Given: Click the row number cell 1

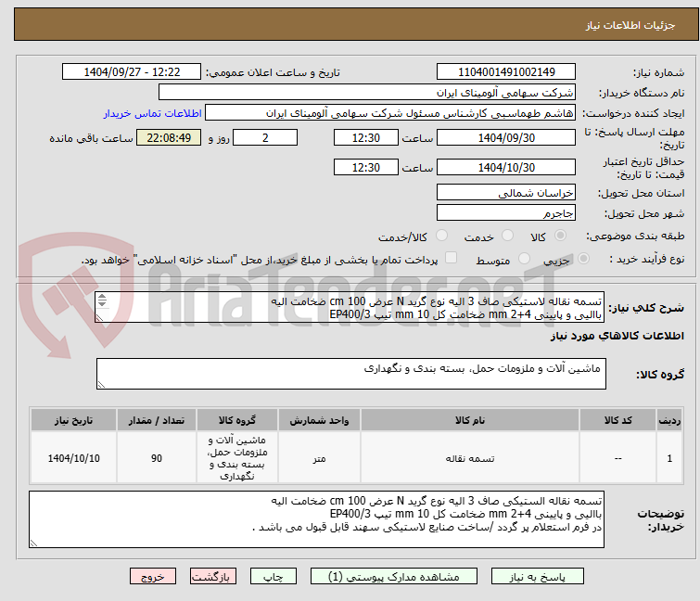Looking at the screenshot, I should coord(669,458).
